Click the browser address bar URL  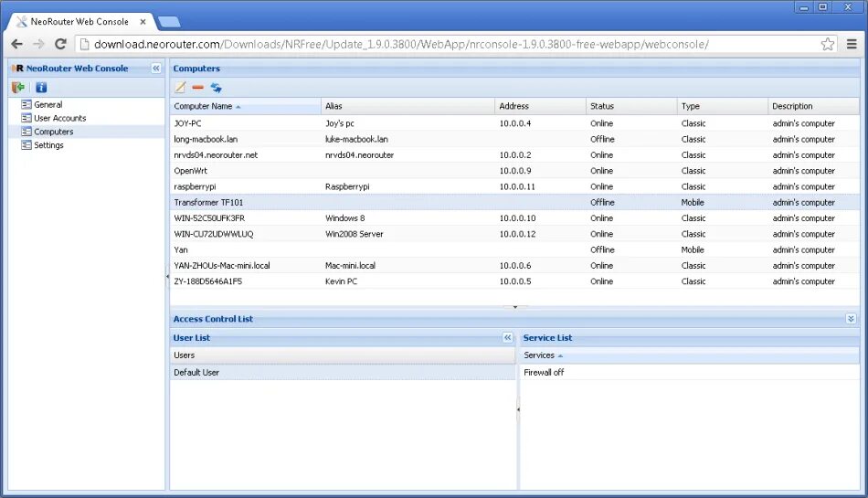(x=401, y=44)
